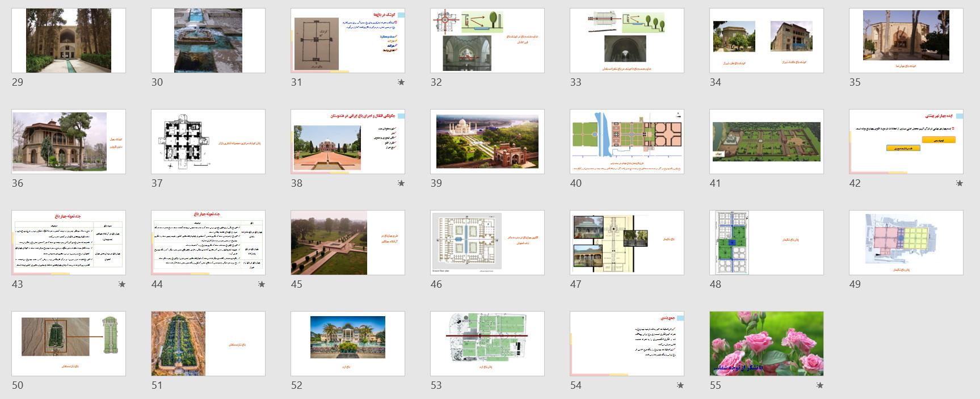Image resolution: width=980 pixels, height=399 pixels.
Task: Open slide 37 with black-and-white floor plan
Action: tap(208, 141)
